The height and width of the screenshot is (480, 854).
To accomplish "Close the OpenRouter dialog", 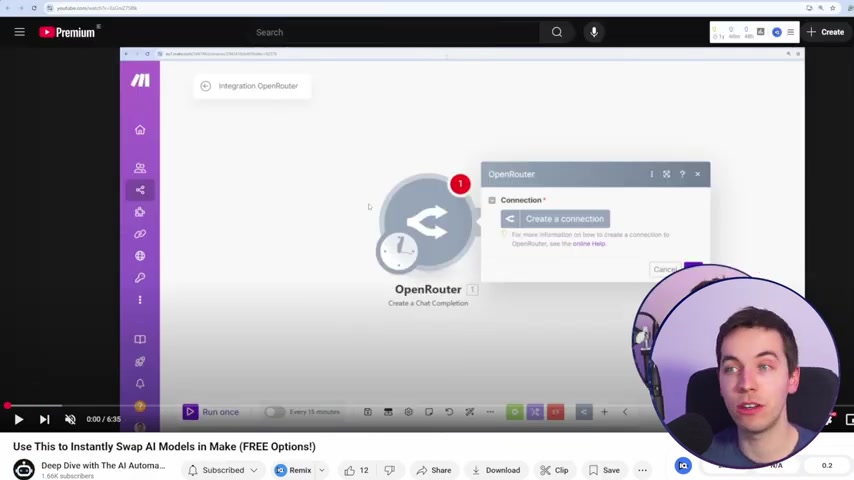I will (x=698, y=174).
